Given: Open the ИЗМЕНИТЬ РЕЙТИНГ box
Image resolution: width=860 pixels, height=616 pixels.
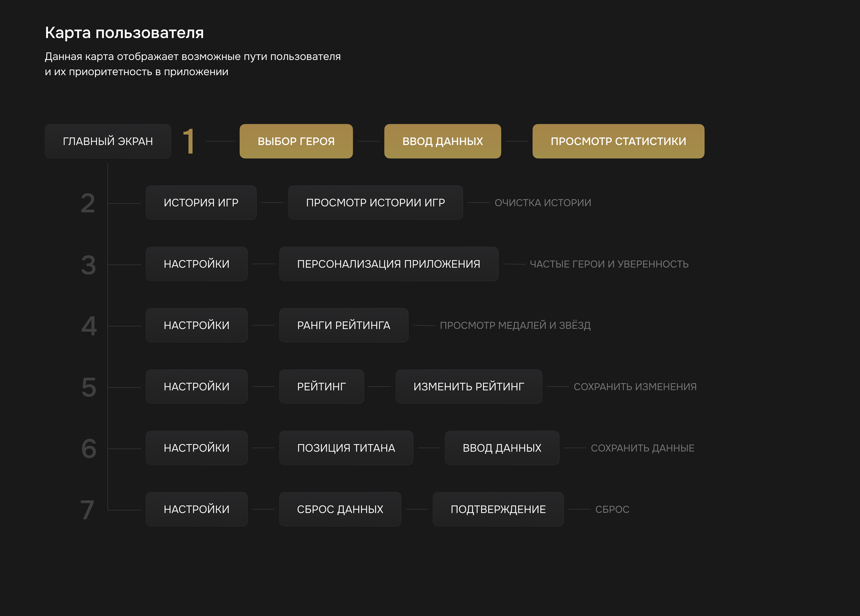Looking at the screenshot, I should 469,387.
